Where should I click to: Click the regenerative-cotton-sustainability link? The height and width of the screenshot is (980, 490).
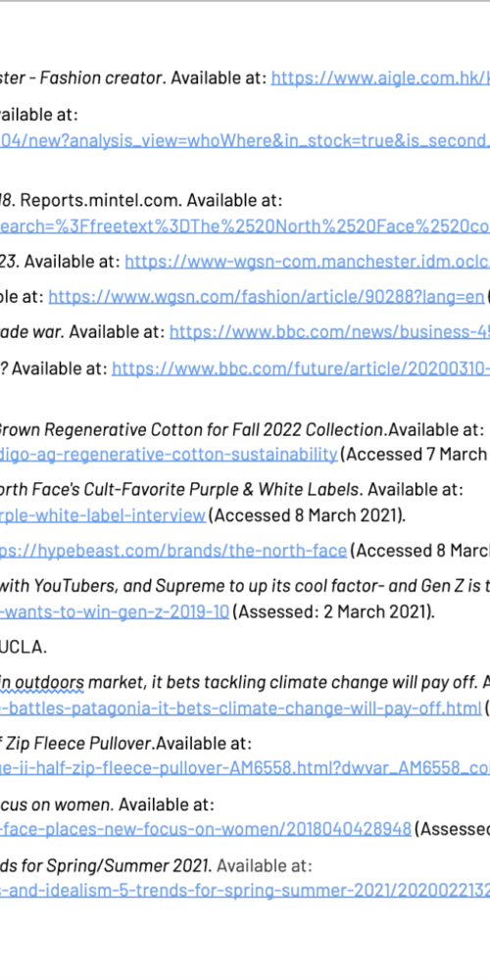pos(169,454)
